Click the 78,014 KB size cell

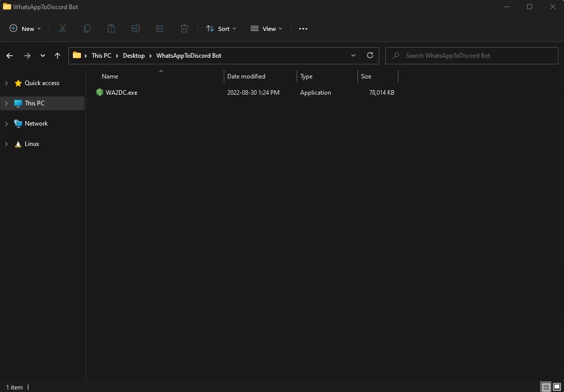click(x=382, y=93)
